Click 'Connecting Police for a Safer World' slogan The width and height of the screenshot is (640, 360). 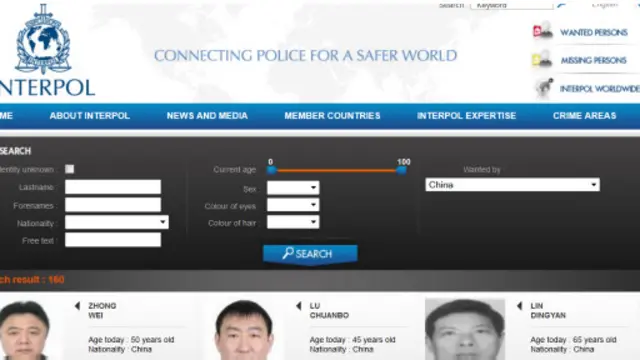[305, 56]
